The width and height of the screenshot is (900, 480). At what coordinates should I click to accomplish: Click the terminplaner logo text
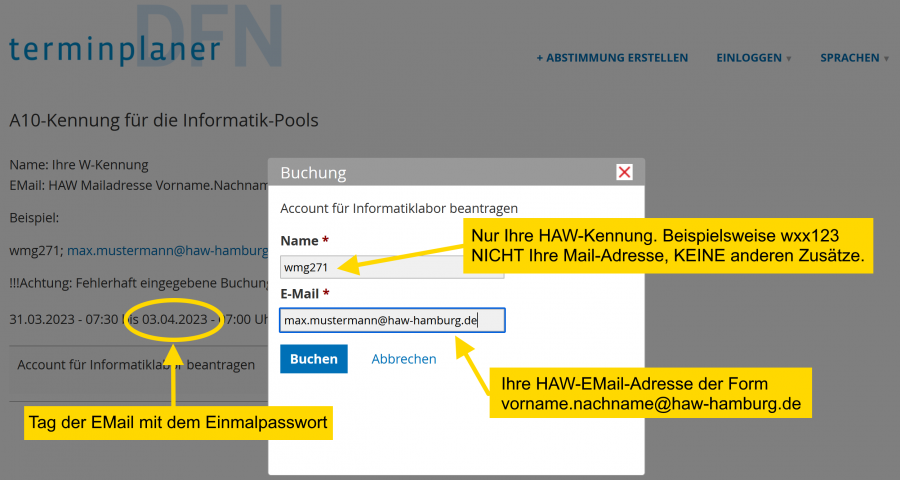click(114, 49)
